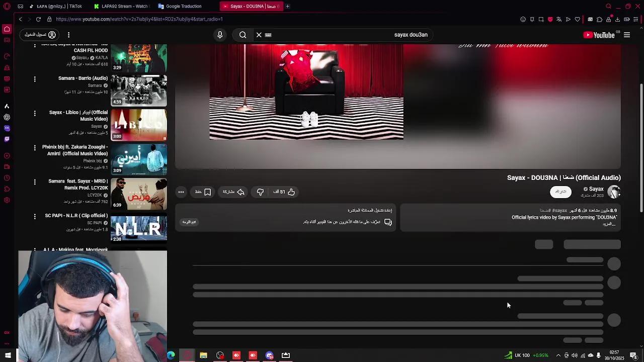Click the page vertical scrollbar

click(x=641, y=147)
